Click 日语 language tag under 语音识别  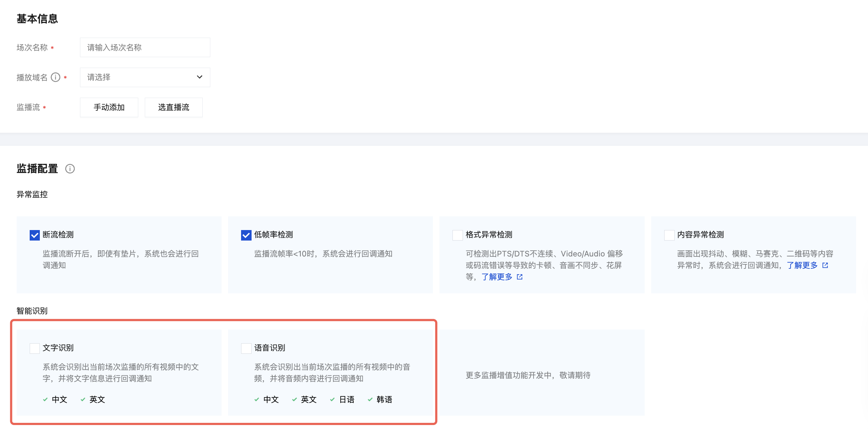point(346,399)
